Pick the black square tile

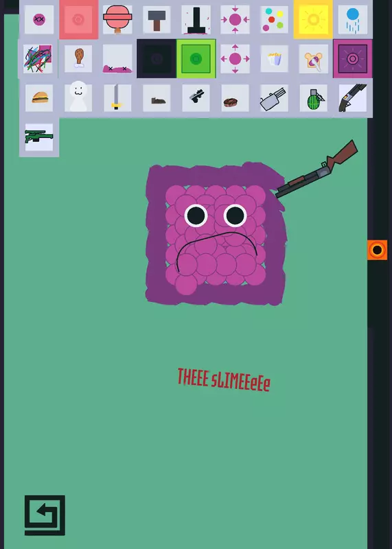pyautogui.click(x=157, y=59)
